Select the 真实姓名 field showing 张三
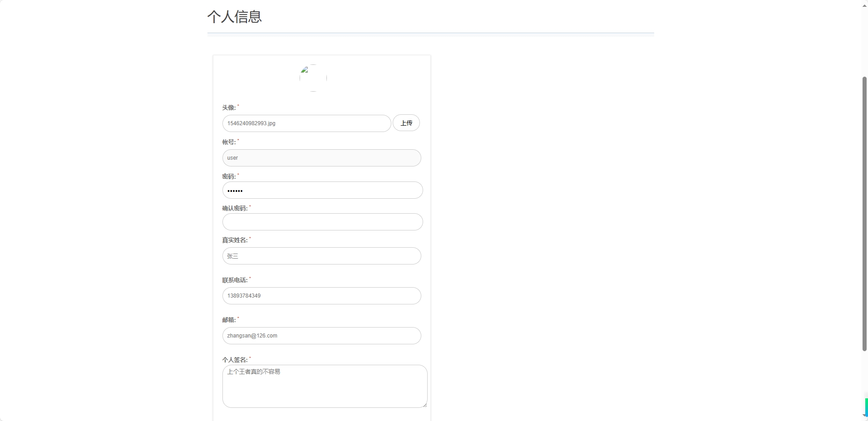This screenshot has height=421, width=868. (x=321, y=256)
